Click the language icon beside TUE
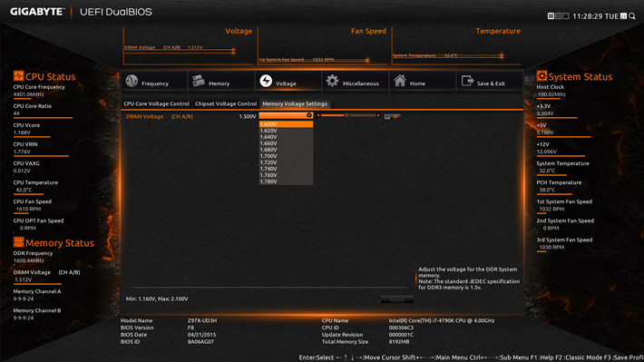 pyautogui.click(x=623, y=16)
